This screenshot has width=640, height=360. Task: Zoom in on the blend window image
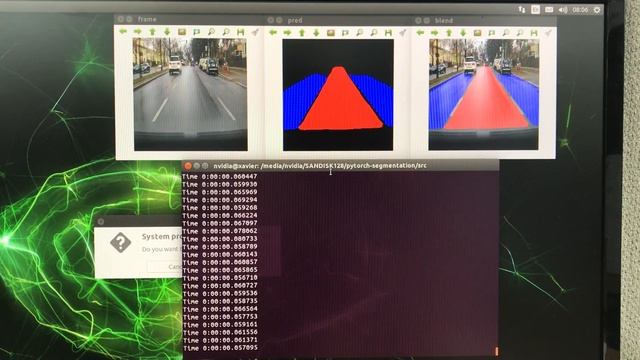[x=506, y=32]
